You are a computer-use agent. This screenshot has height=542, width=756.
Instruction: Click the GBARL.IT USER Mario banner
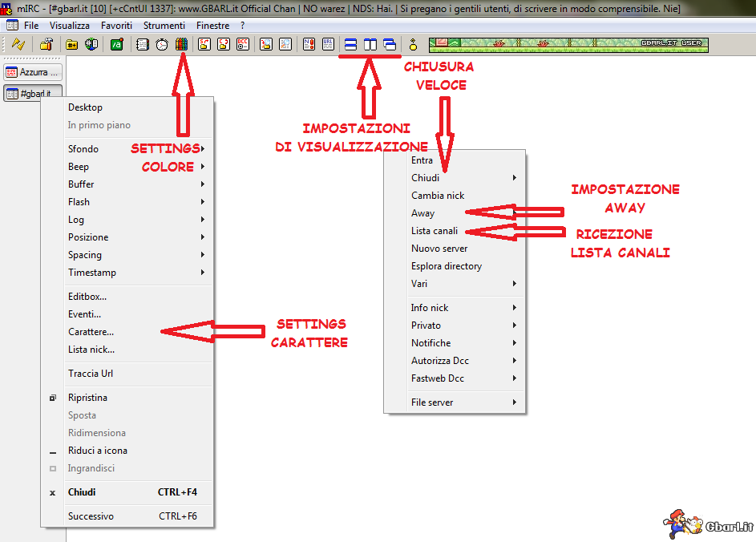click(569, 45)
